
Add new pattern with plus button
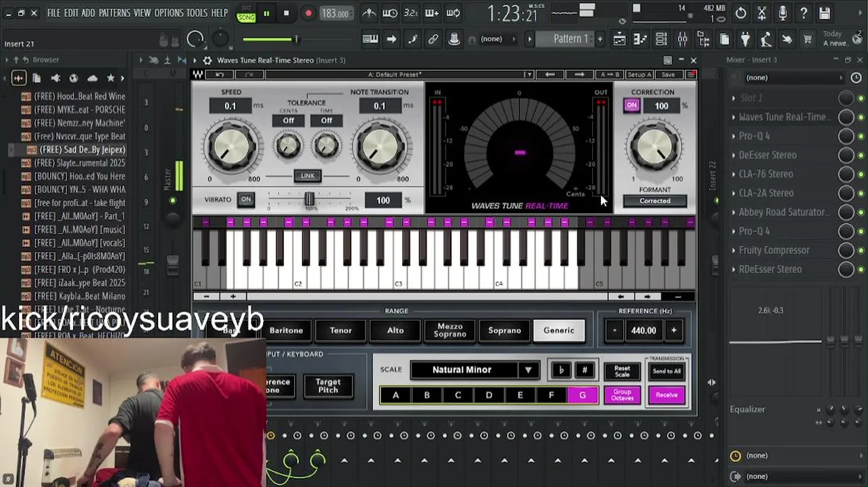click(x=600, y=39)
